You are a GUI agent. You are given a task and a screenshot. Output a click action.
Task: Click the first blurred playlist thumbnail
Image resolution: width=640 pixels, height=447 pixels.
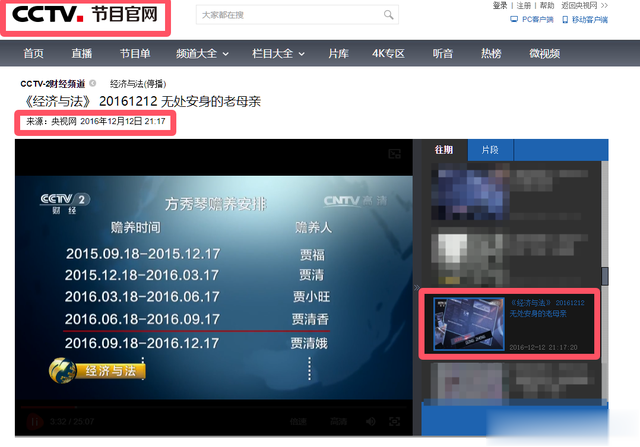(471, 191)
